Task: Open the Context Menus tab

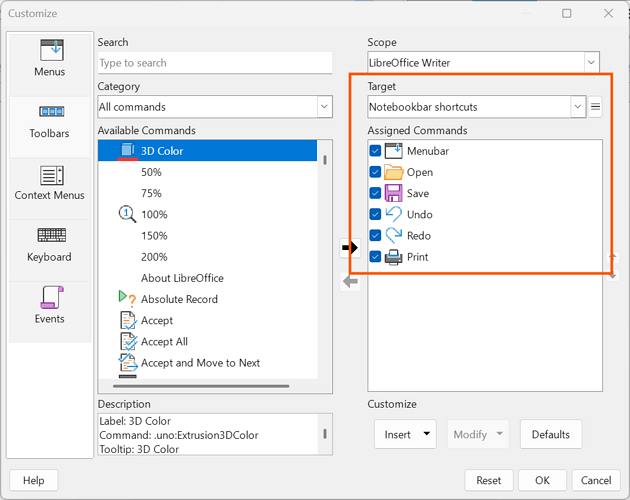Action: [49, 188]
